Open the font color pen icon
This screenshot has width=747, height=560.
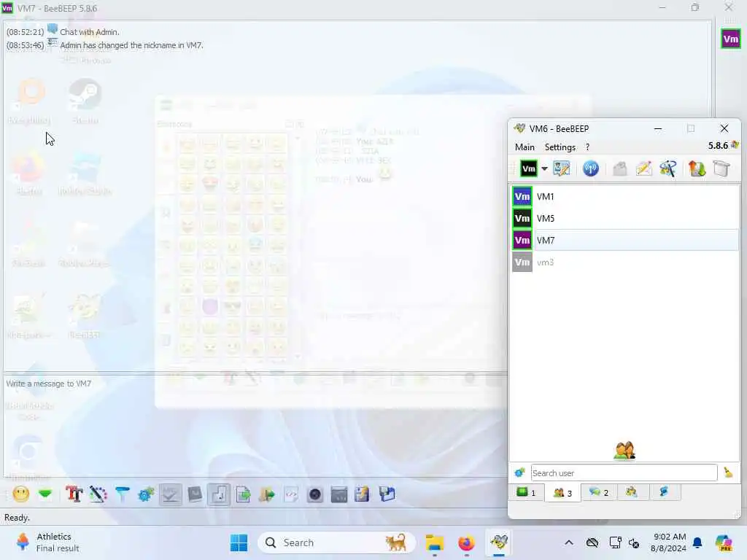point(98,494)
